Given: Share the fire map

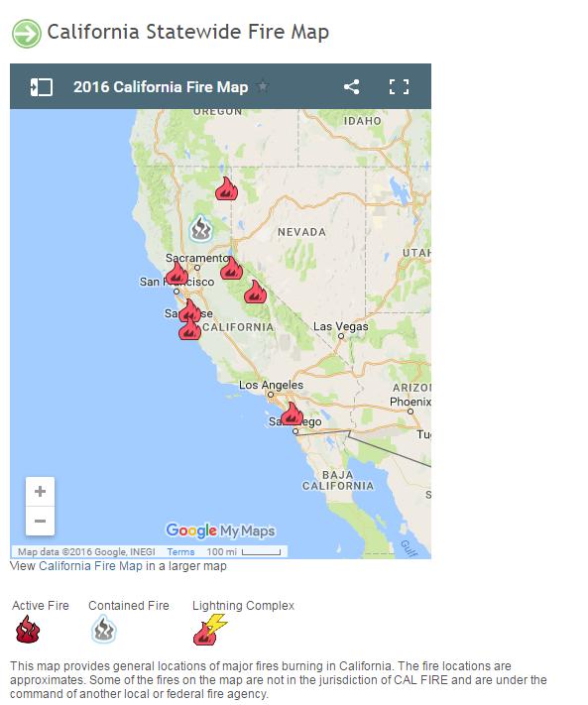Looking at the screenshot, I should point(352,87).
